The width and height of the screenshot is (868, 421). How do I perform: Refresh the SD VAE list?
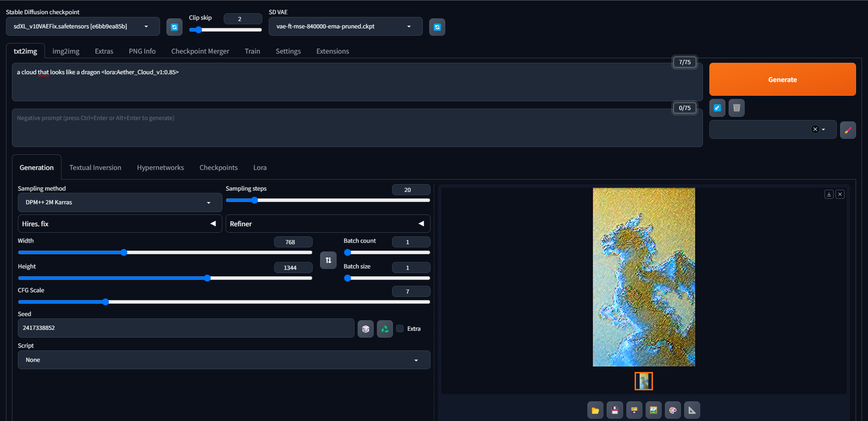pyautogui.click(x=437, y=27)
